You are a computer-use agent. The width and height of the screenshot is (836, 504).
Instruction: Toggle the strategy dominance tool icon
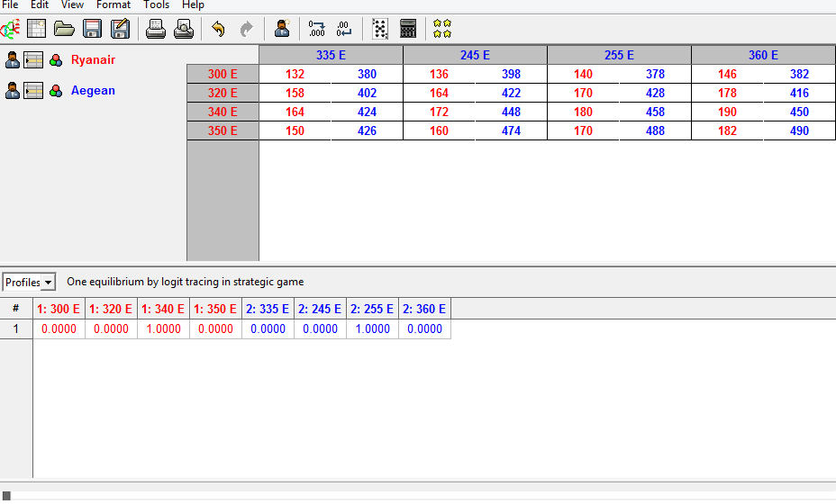pyautogui.click(x=379, y=29)
